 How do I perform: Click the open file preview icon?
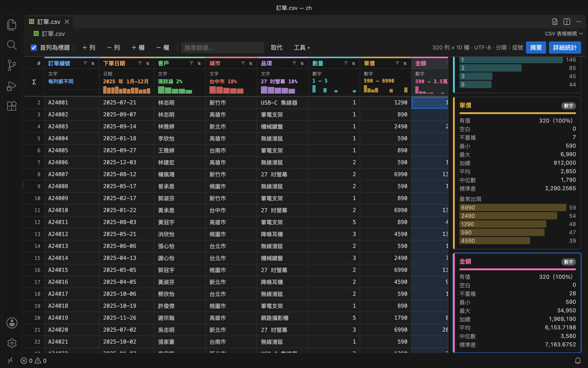(555, 22)
